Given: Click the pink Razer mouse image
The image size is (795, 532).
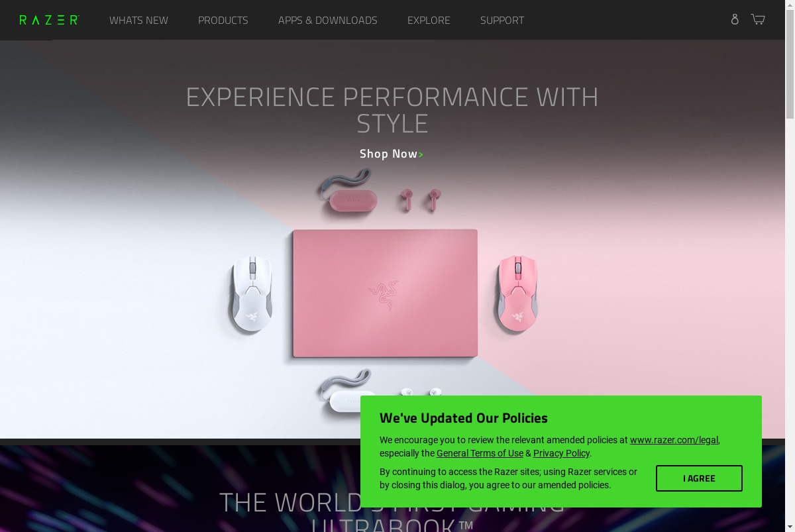Looking at the screenshot, I should coord(517,293).
